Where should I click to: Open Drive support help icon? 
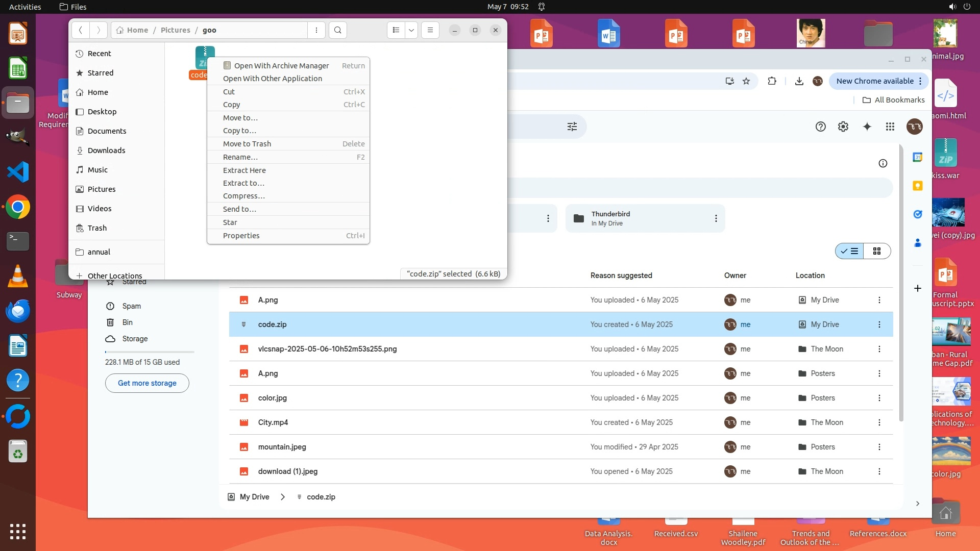click(820, 127)
